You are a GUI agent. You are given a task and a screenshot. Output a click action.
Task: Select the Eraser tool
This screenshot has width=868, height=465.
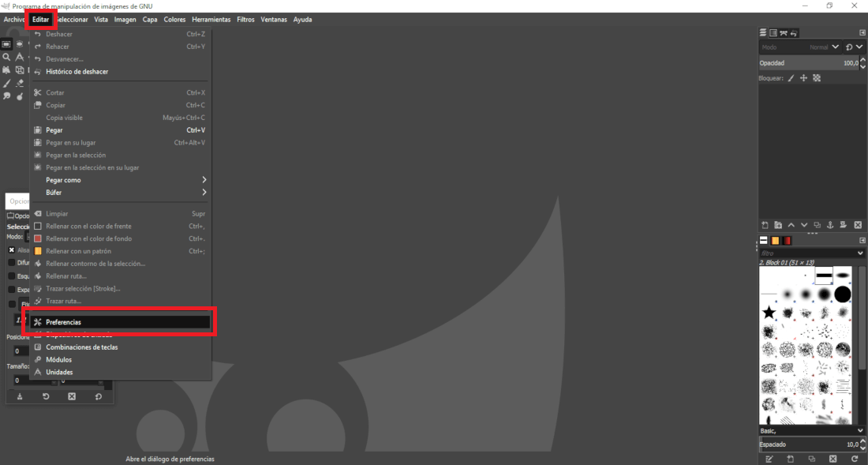20,83
